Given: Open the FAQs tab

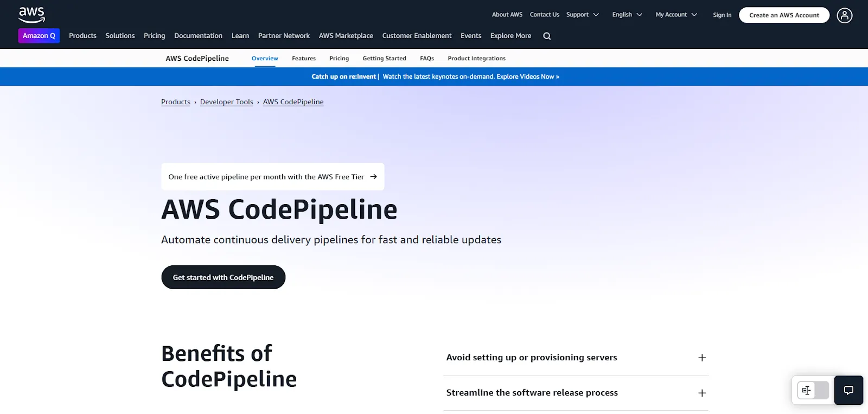Looking at the screenshot, I should point(427,59).
